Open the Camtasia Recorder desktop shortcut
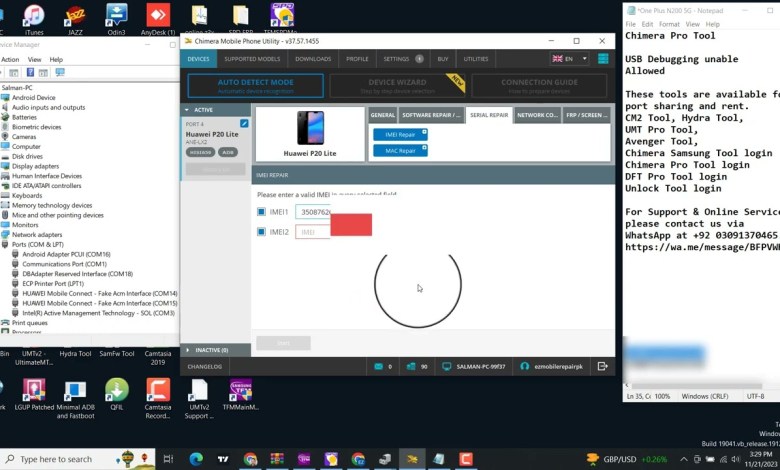The height and width of the screenshot is (470, 780). (x=158, y=399)
